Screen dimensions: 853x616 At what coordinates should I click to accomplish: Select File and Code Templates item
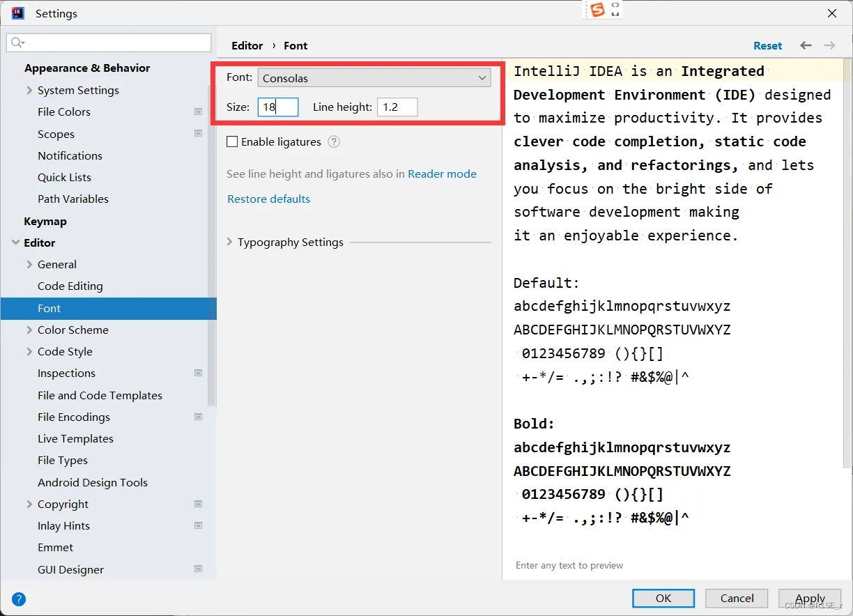(100, 395)
